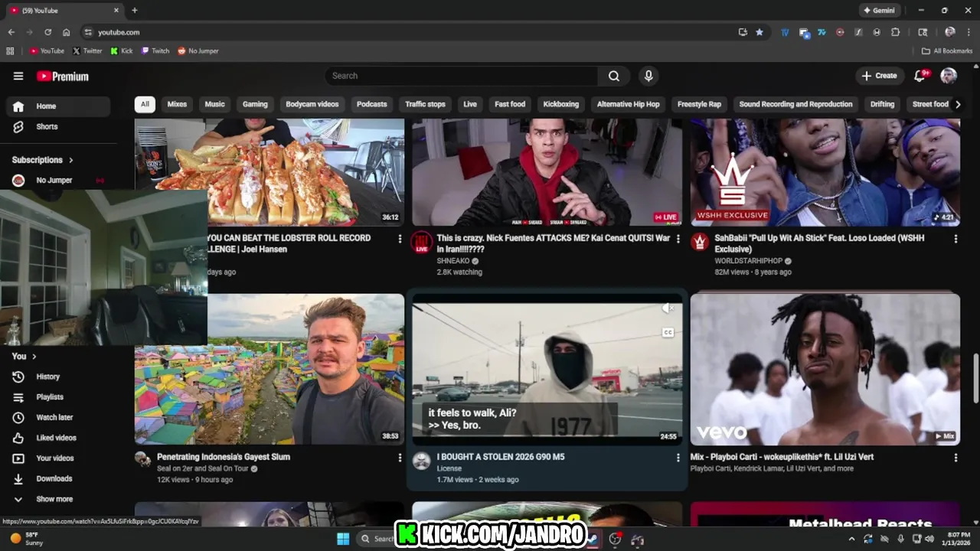
Task: Focus the YouTube Search field
Action: (462, 76)
